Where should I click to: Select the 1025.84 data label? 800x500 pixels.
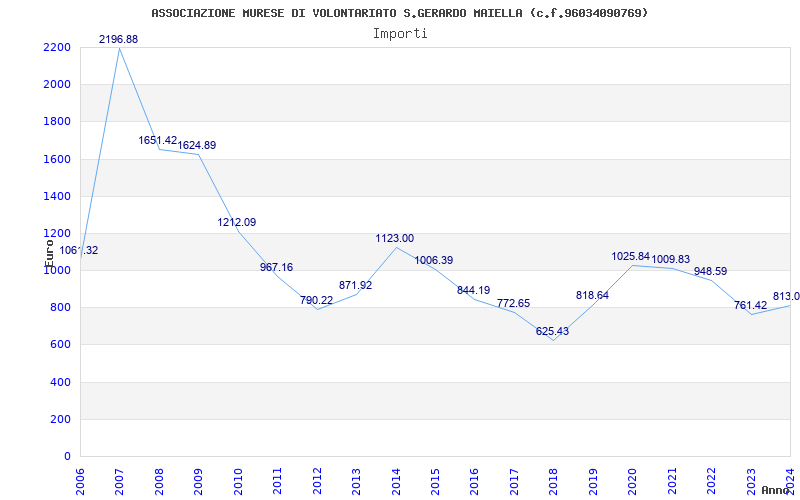coord(631,257)
